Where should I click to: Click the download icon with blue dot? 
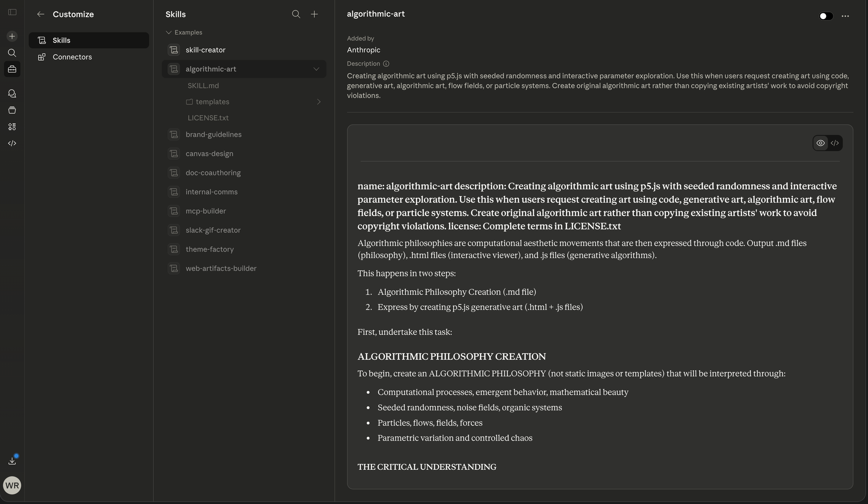12,461
